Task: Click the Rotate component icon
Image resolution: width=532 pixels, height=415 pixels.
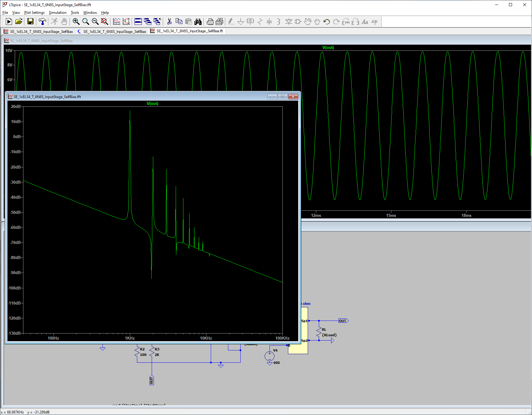Action: 346,22
